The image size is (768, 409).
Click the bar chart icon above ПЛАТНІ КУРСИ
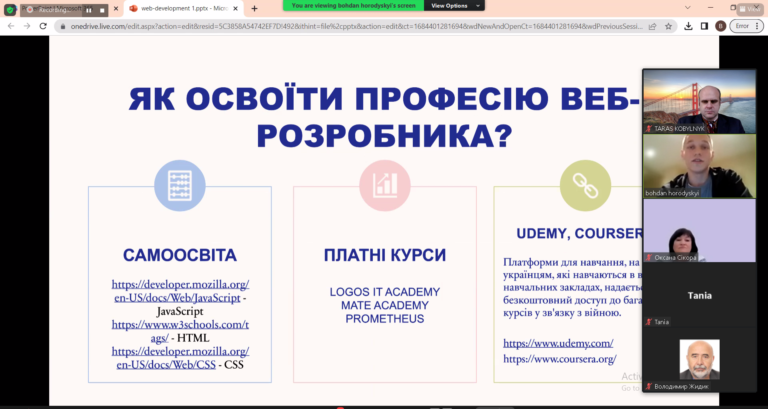[384, 185]
